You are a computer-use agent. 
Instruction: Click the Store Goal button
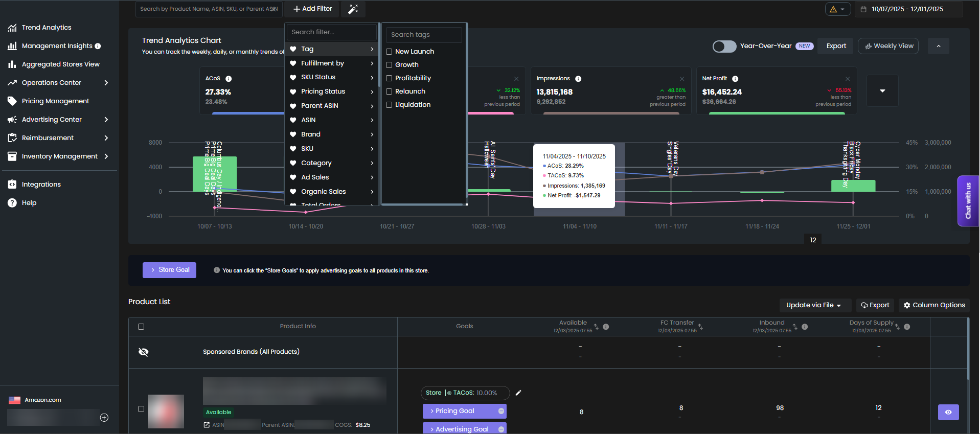(169, 270)
